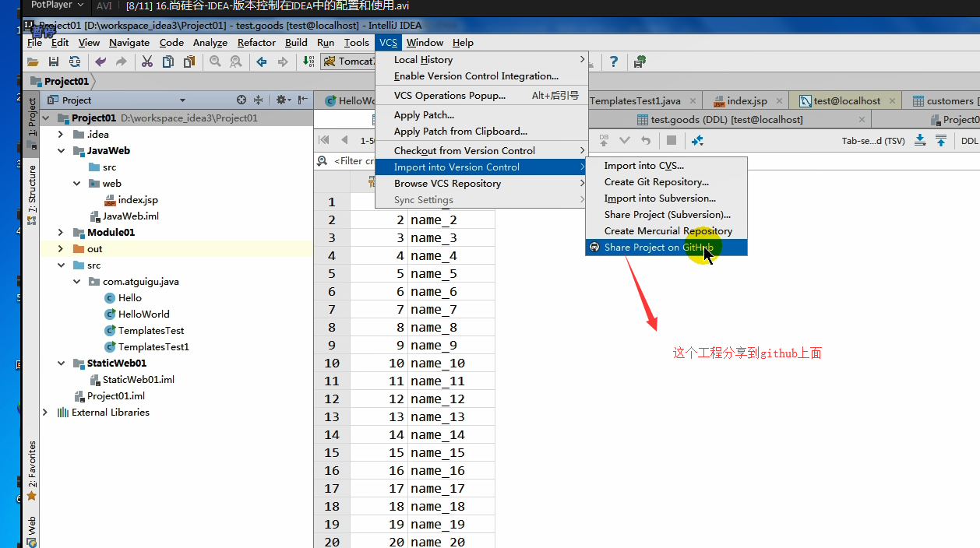Expand the out folder node
This screenshot has height=548, width=980.
coord(61,248)
